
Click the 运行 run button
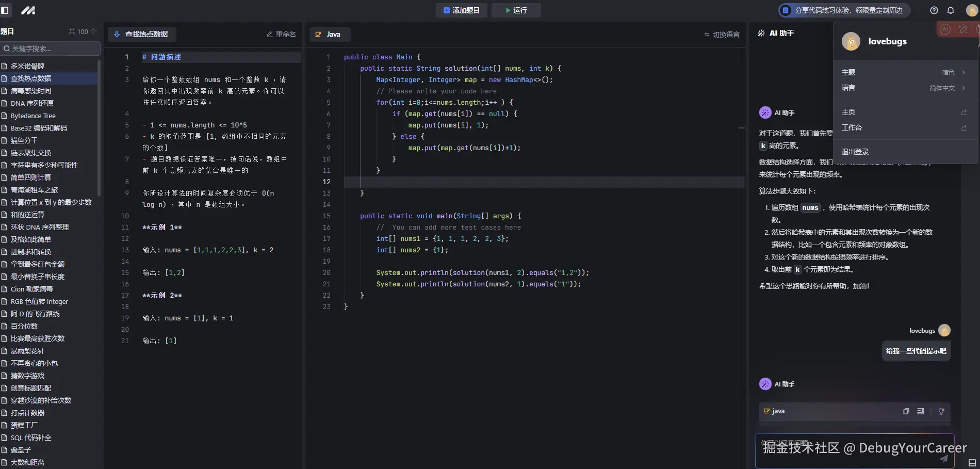pos(516,10)
